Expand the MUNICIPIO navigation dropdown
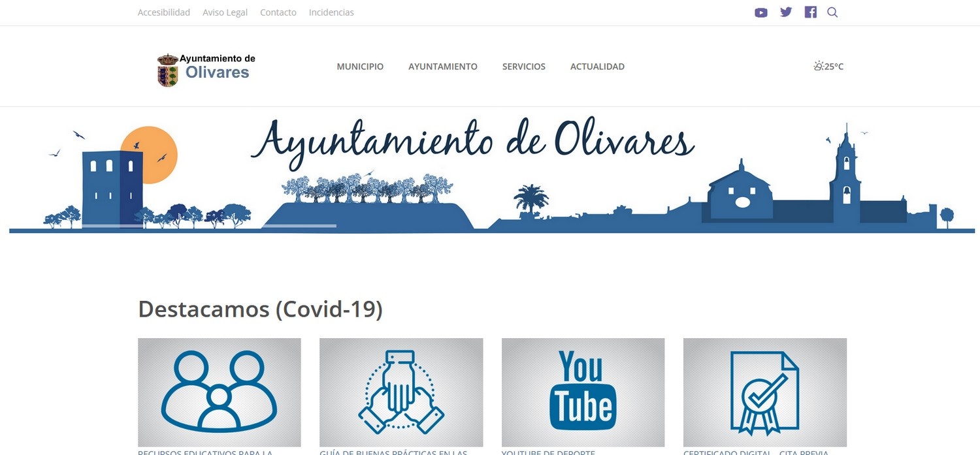Image resolution: width=980 pixels, height=455 pixels. tap(360, 66)
